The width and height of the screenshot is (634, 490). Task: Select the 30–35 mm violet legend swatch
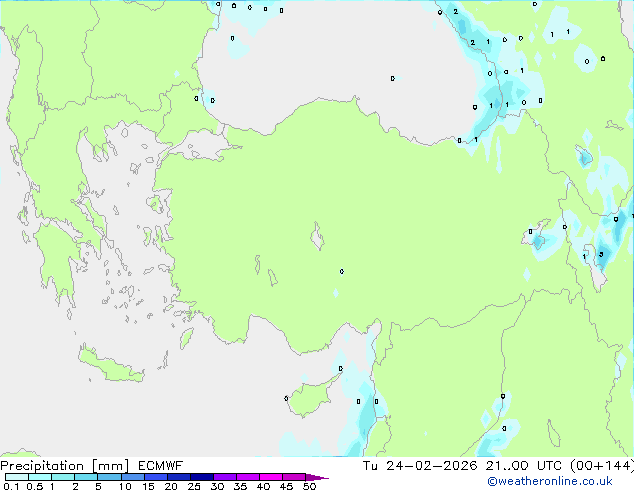(x=225, y=477)
